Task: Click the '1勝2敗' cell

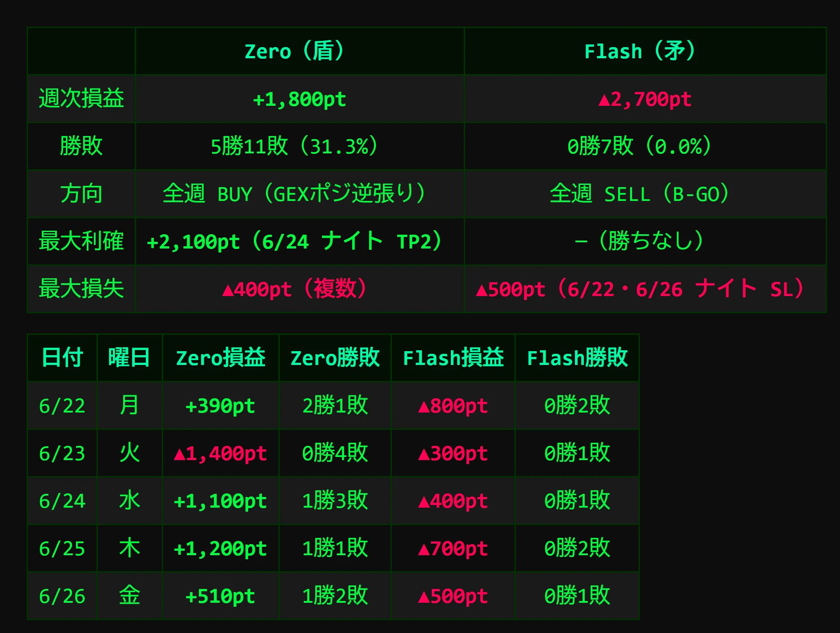Action: pyautogui.click(x=335, y=596)
